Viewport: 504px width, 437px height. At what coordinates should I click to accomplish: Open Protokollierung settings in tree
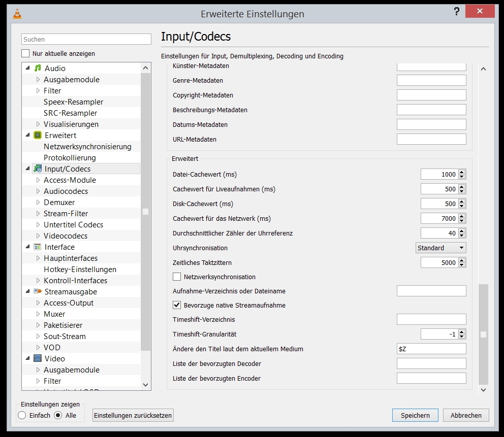pos(70,158)
